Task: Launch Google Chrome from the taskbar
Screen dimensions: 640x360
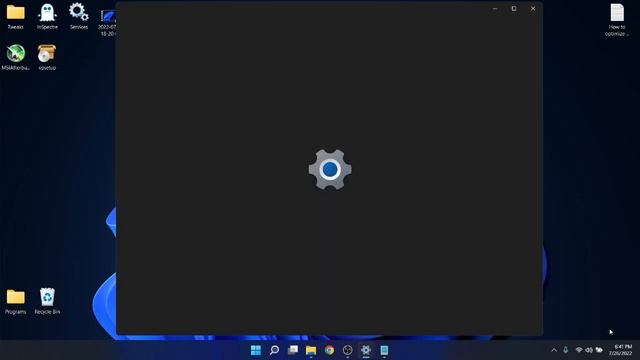Action: pyautogui.click(x=329, y=350)
